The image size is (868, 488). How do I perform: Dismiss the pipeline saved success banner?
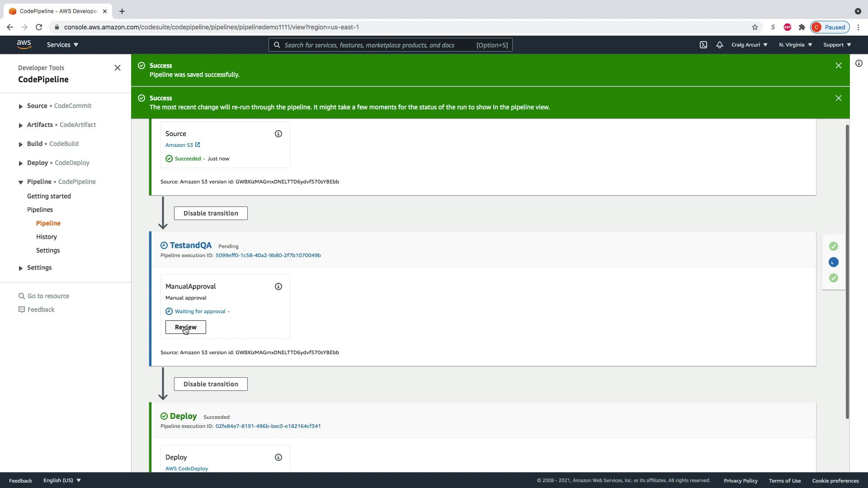[x=839, y=66]
